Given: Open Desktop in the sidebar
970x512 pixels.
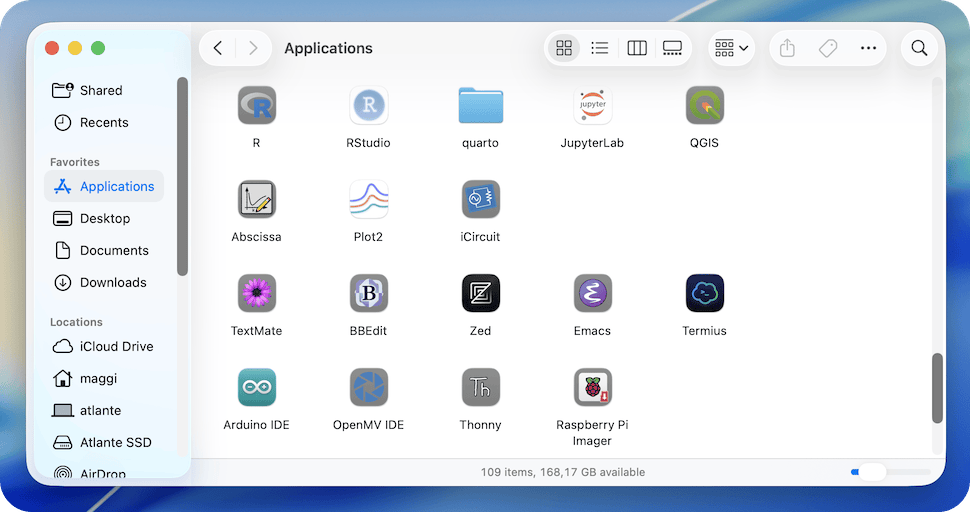Looking at the screenshot, I should tap(104, 218).
